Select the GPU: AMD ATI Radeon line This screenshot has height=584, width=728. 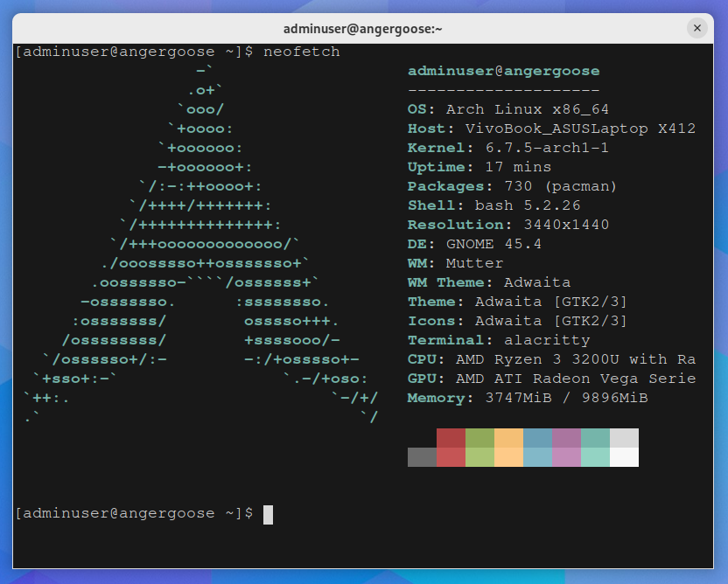(x=551, y=379)
